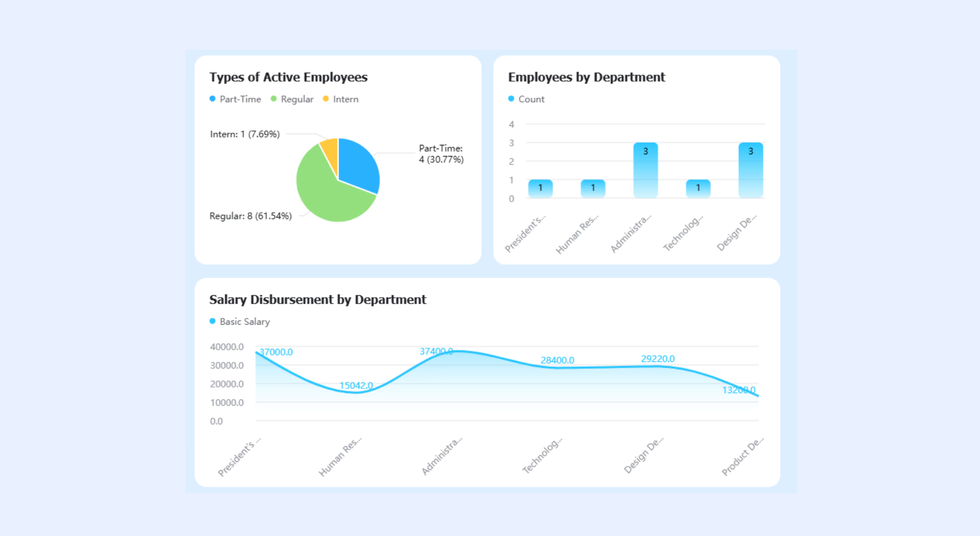This screenshot has height=536, width=980.
Task: Click the Administra bar showing 3 employees
Action: click(x=645, y=170)
